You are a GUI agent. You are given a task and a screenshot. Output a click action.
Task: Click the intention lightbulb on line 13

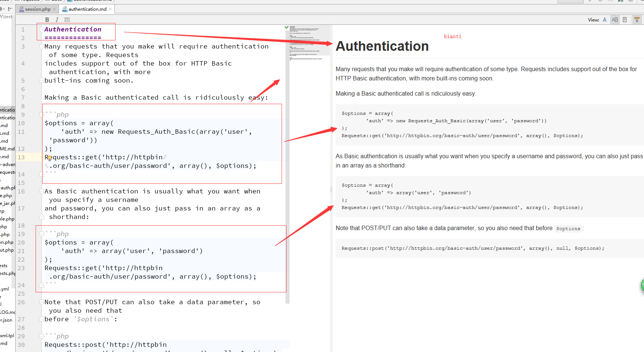coord(49,158)
